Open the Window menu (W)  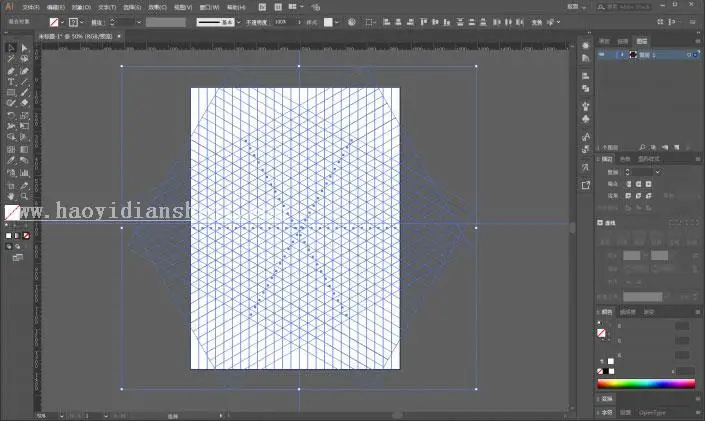tap(209, 7)
